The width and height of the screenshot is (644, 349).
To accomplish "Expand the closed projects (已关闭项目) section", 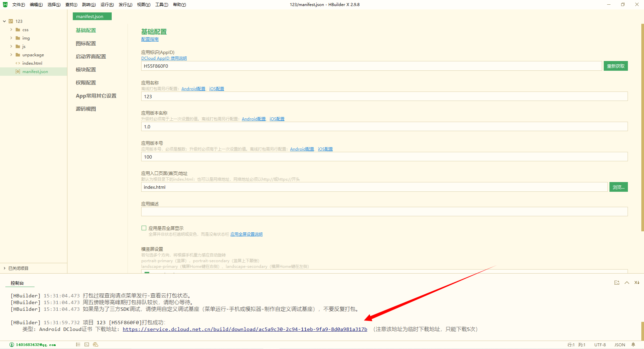I will (4, 268).
